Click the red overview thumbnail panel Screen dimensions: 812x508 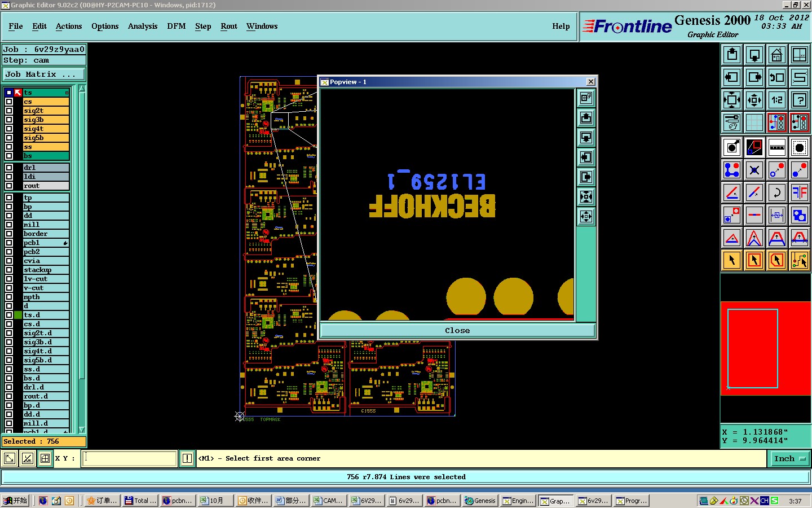click(x=766, y=348)
